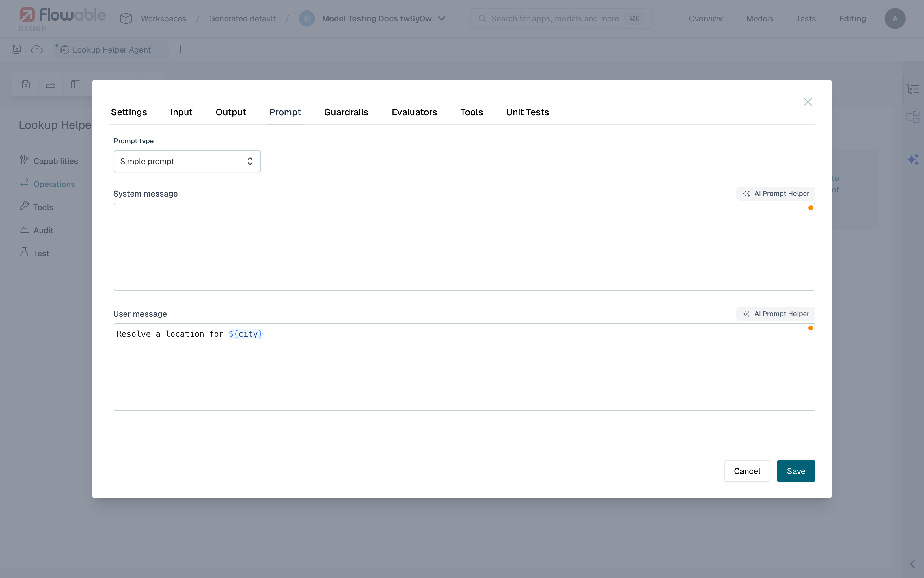Viewport: 924px width, 578px height.
Task: Toggle the sidebar panel layout icon
Action: [76, 84]
